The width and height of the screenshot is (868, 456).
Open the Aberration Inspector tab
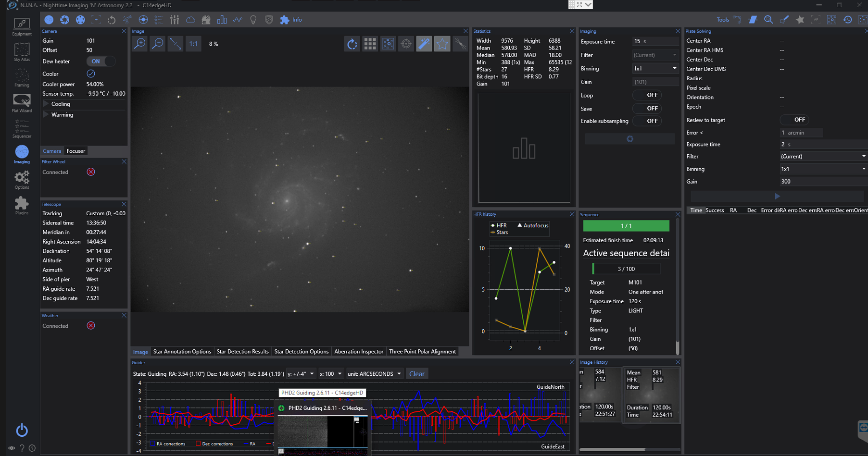pyautogui.click(x=358, y=352)
